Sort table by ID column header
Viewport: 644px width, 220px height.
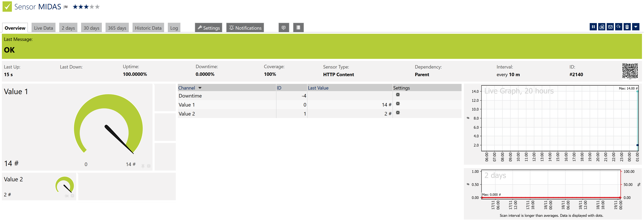pos(279,88)
